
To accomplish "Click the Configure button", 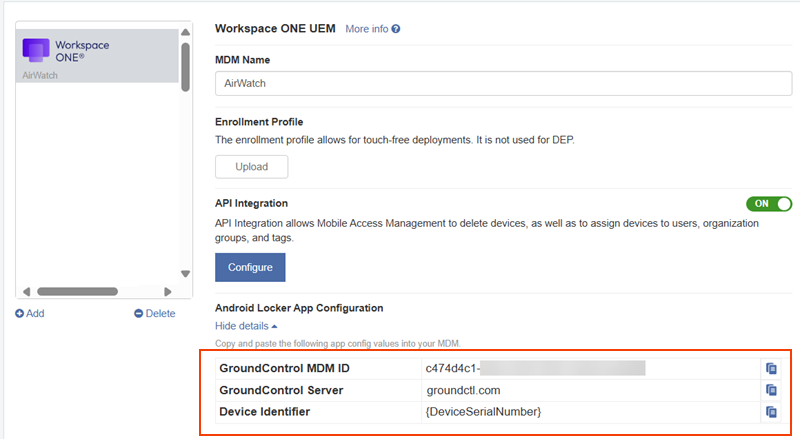I will click(x=250, y=267).
